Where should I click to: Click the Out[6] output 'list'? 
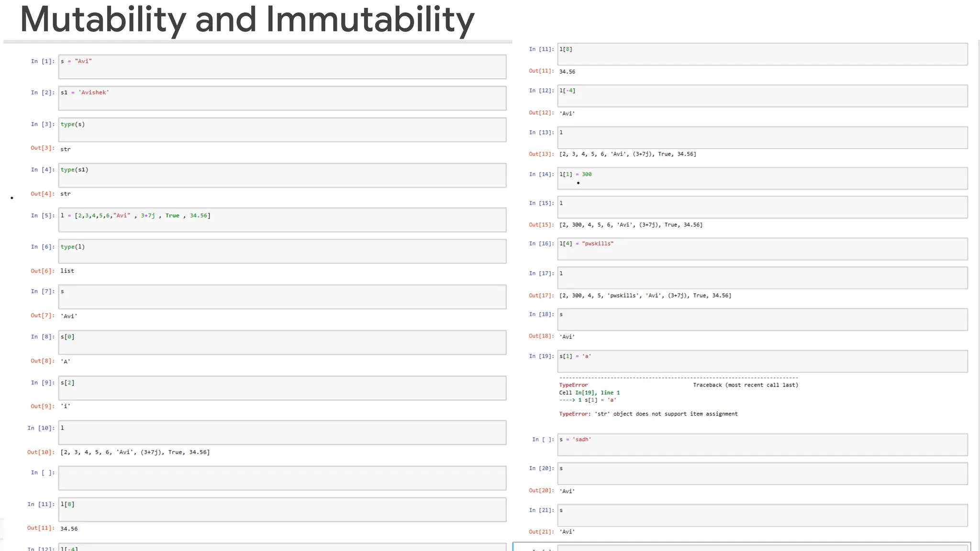click(67, 271)
